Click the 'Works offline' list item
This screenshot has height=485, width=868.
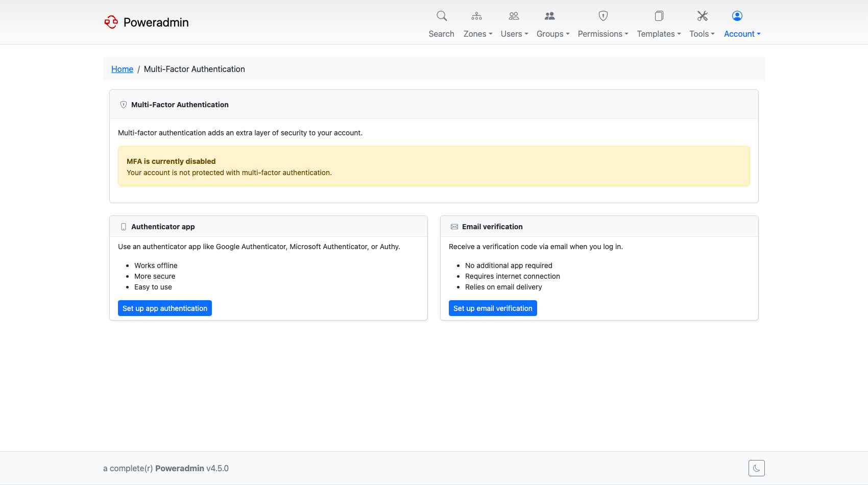[156, 265]
